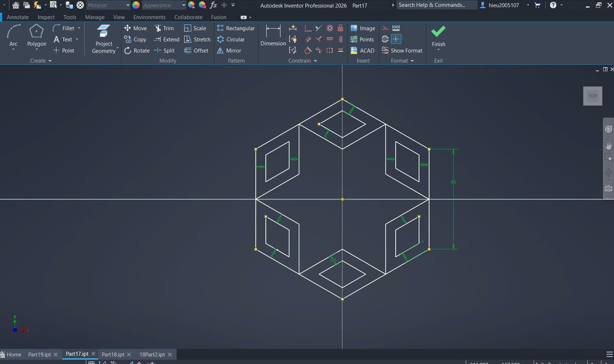Pick the Pan hand tool in navigation bar

click(608, 146)
